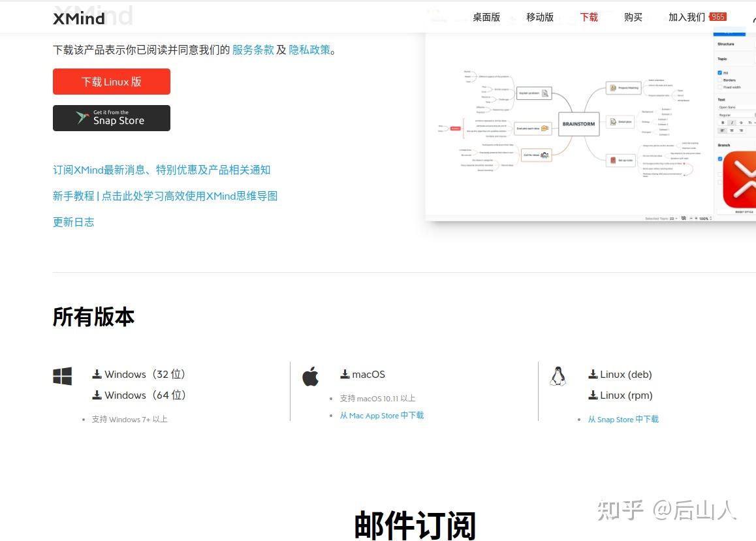Open the map overview icon in status bar
The height and width of the screenshot is (541, 756).
(684, 218)
